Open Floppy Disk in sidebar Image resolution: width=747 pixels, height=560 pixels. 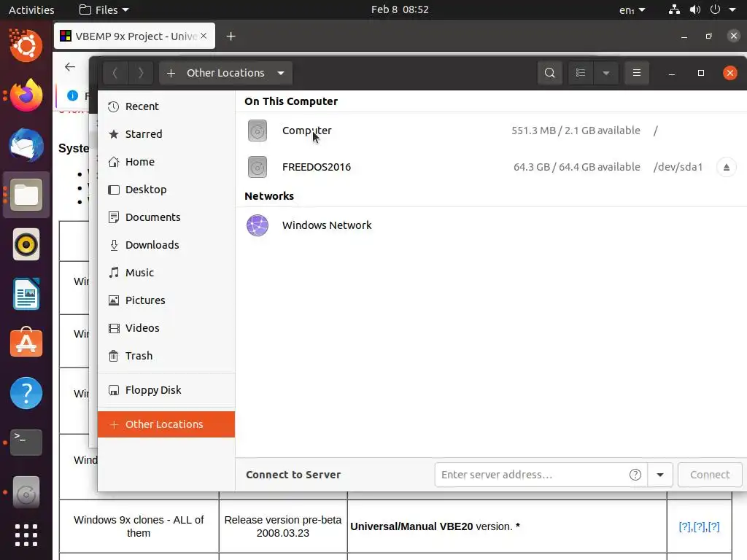(166, 390)
